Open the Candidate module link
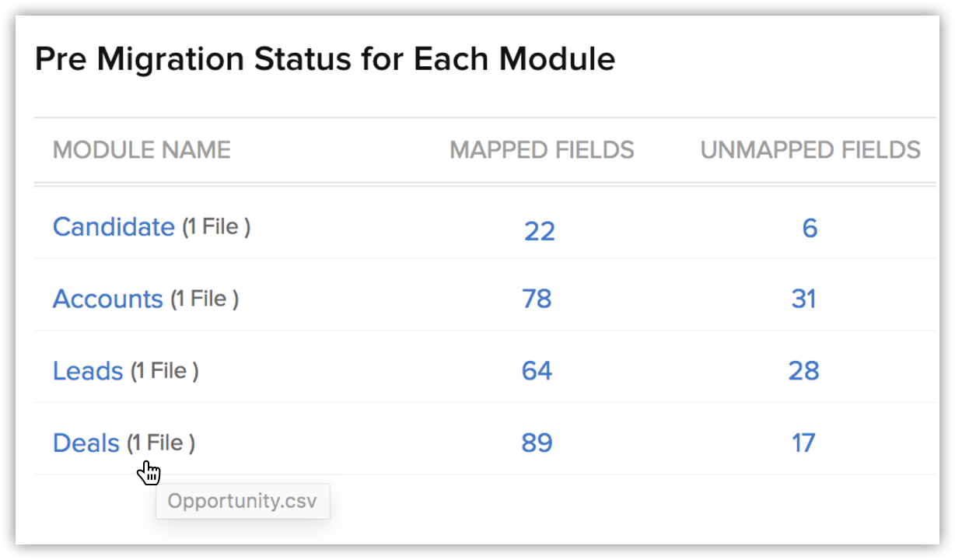 click(113, 227)
